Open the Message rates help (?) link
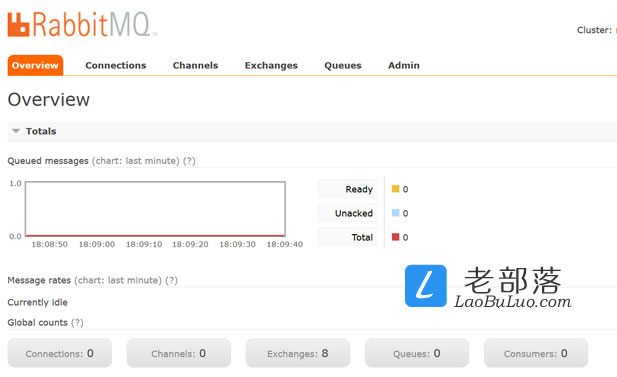Screen dimensions: 617x377 click(172, 280)
